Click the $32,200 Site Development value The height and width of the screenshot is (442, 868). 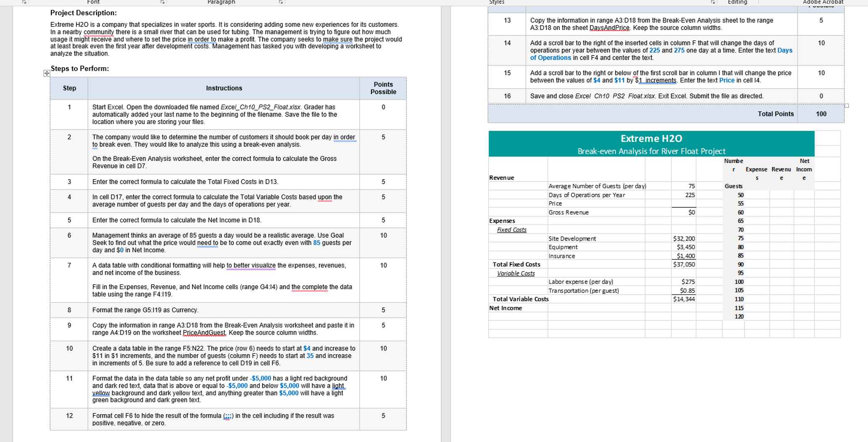click(684, 238)
